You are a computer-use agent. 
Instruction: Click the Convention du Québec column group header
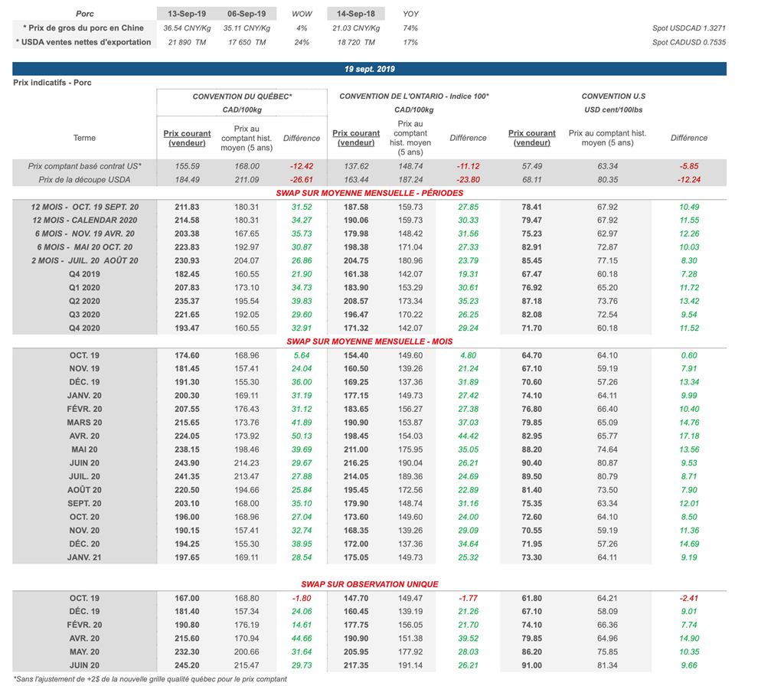242,96
